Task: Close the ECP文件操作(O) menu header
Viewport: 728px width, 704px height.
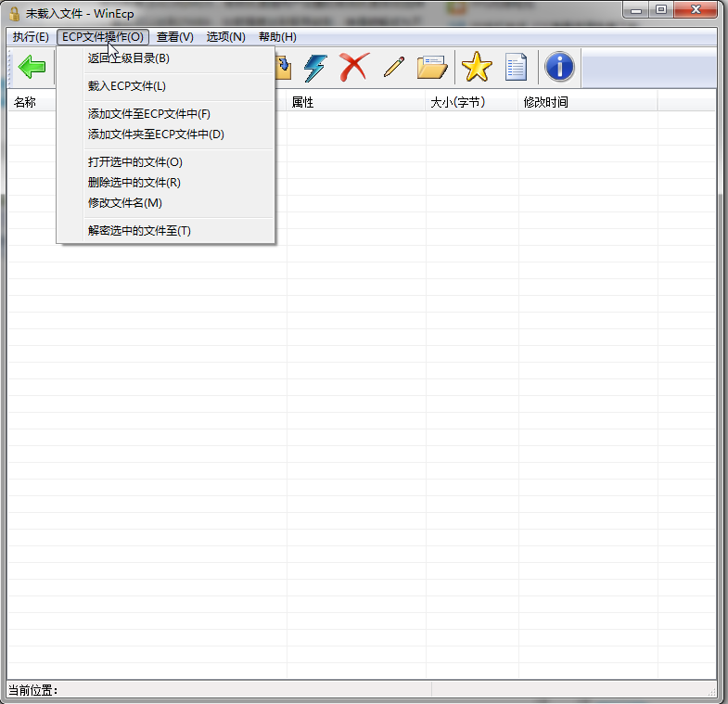Action: click(x=103, y=37)
